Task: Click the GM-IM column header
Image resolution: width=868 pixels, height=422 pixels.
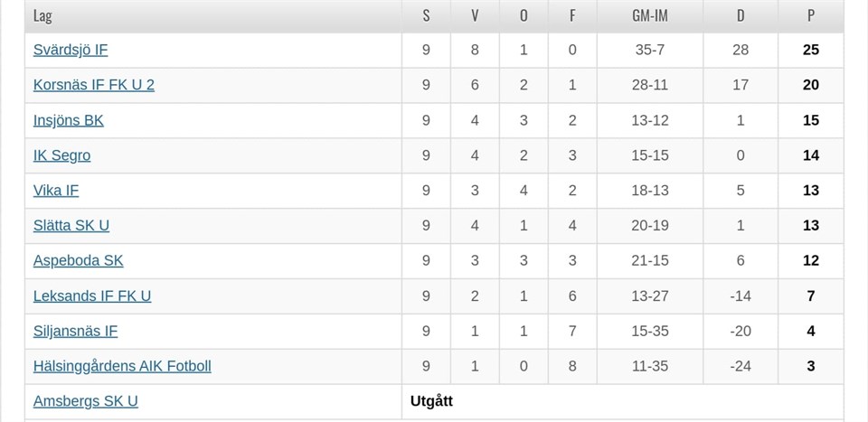Action: (x=649, y=16)
